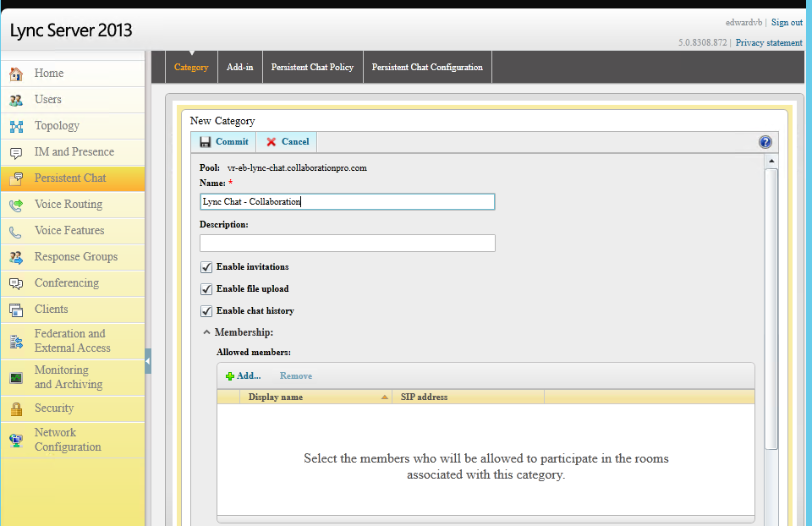Select Topology in the navigation menu
This screenshot has height=526, width=812.
coord(73,126)
